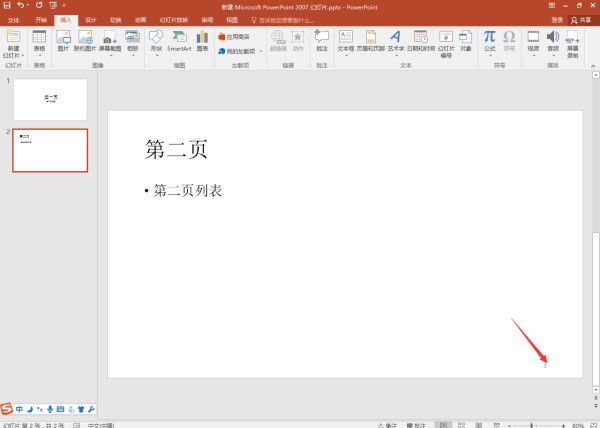Insert a chart with the 图表 icon
Screen dimensions: 600x428
(203, 40)
